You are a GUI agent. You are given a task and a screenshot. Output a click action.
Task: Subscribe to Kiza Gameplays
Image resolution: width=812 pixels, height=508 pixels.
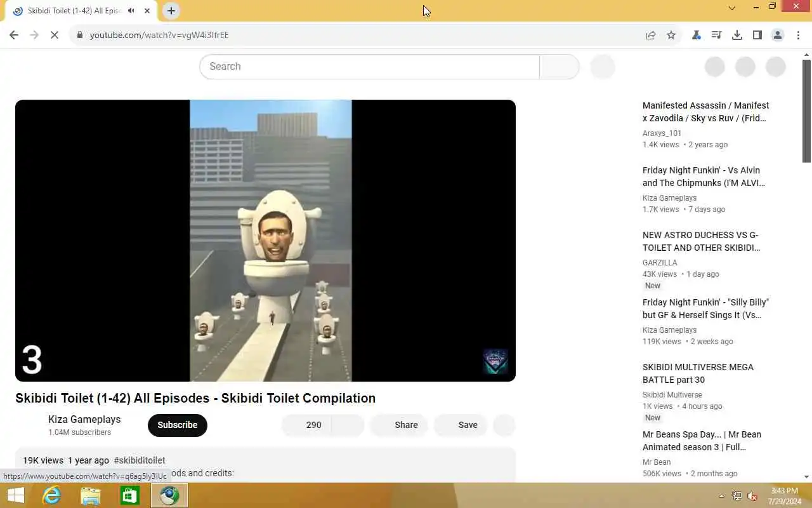coord(178,425)
